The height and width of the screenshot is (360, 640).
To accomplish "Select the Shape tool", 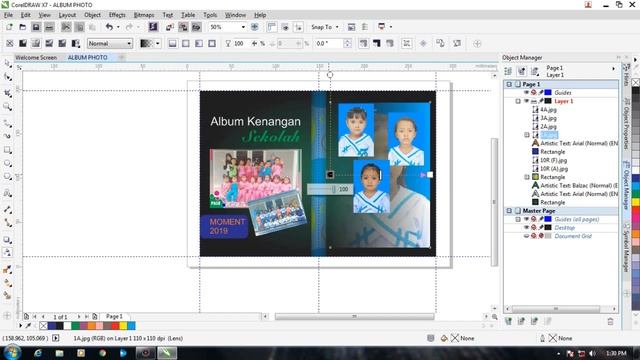I will tap(7, 77).
